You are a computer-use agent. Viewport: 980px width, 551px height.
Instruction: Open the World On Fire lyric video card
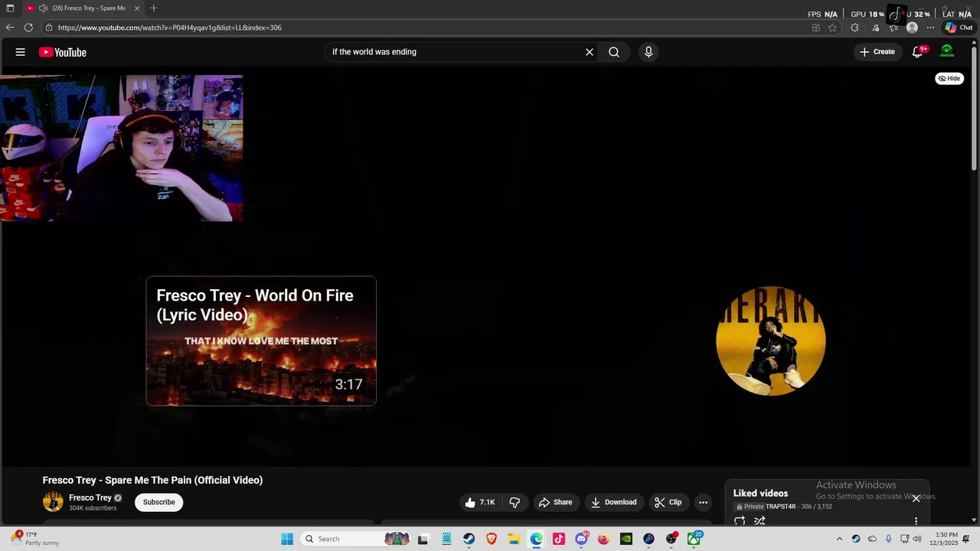point(261,341)
